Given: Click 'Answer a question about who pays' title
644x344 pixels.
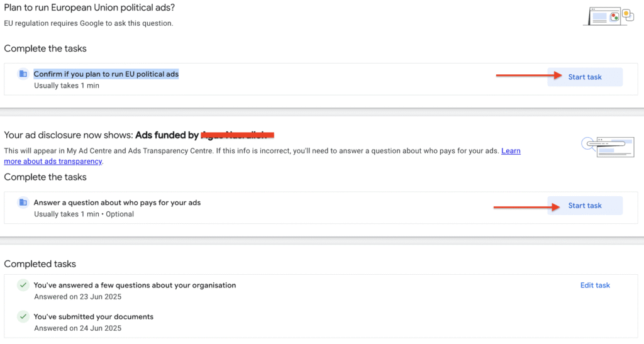Looking at the screenshot, I should tap(117, 203).
